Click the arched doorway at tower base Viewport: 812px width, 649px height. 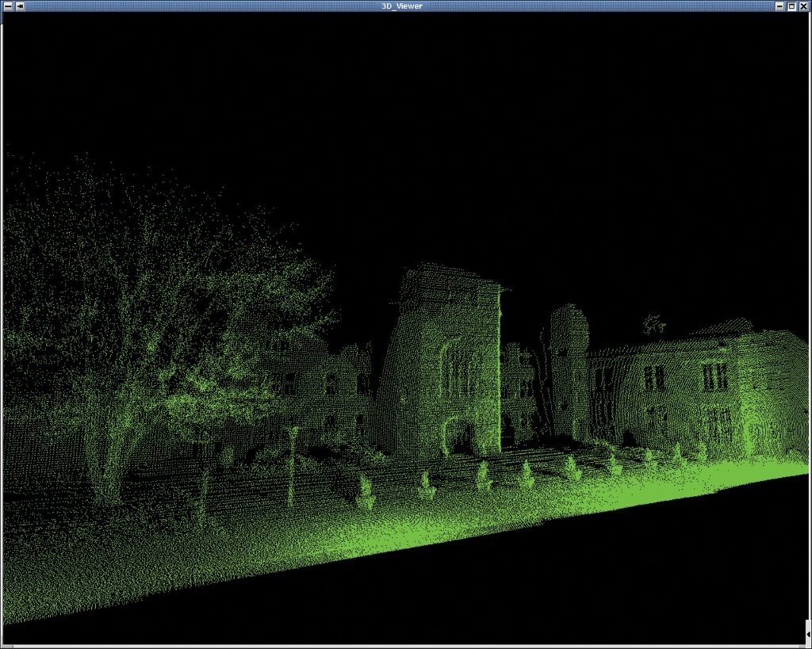[457, 436]
